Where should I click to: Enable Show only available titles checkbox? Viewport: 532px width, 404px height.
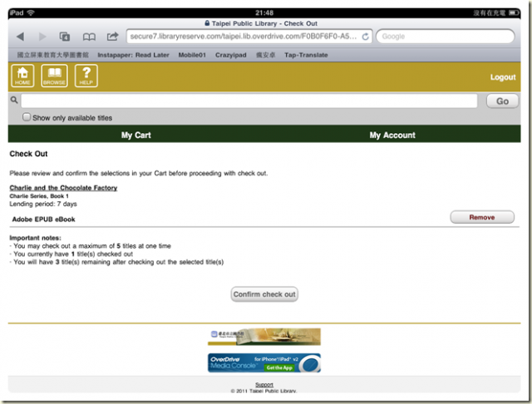[x=27, y=117]
